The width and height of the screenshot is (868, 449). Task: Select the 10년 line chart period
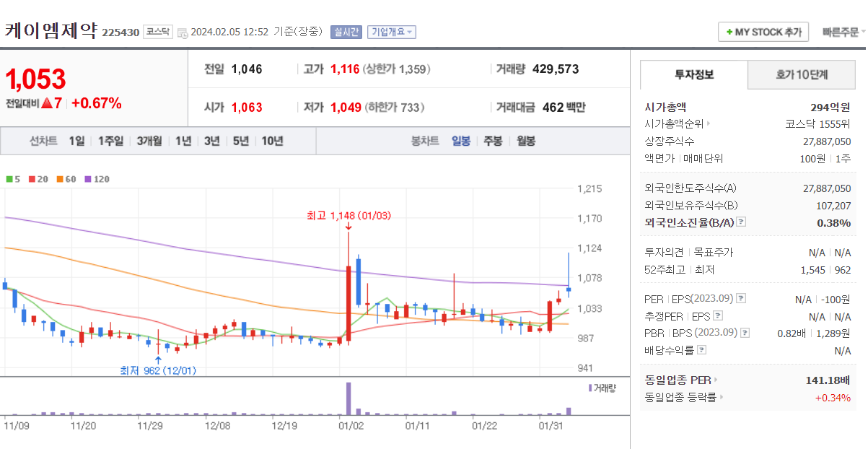click(273, 141)
